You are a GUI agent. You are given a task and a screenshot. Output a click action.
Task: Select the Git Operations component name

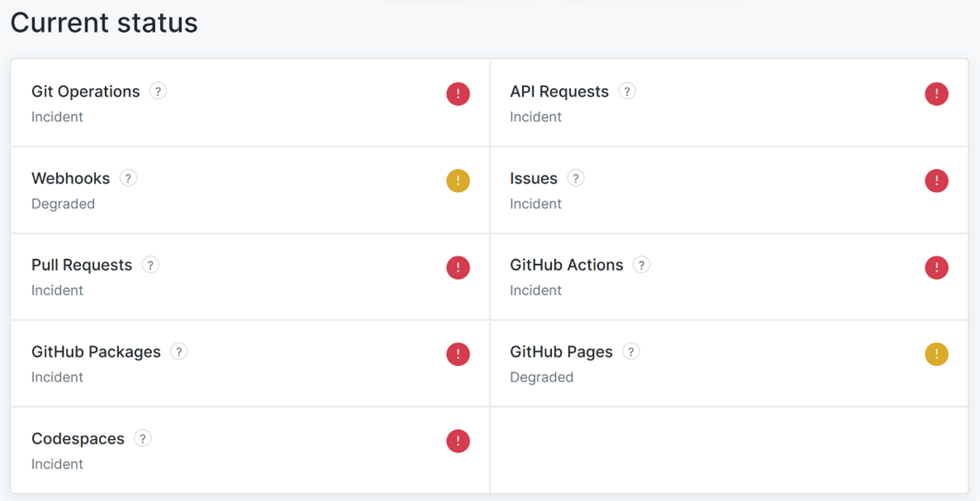(x=86, y=92)
